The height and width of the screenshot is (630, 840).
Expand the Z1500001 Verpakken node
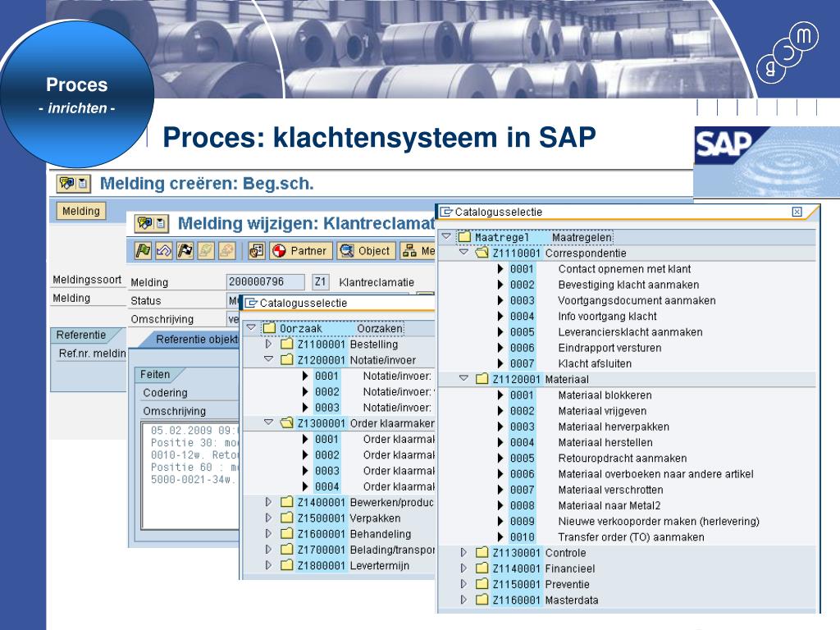pyautogui.click(x=269, y=518)
